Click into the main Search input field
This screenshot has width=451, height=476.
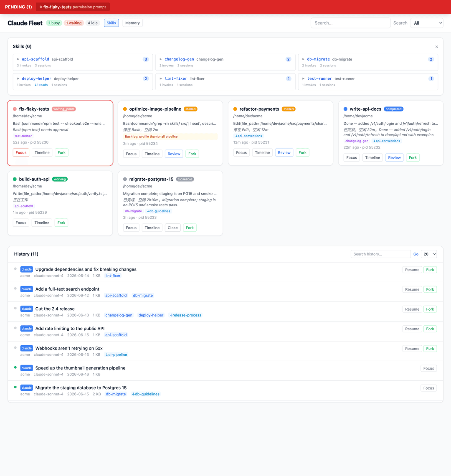pos(350,23)
